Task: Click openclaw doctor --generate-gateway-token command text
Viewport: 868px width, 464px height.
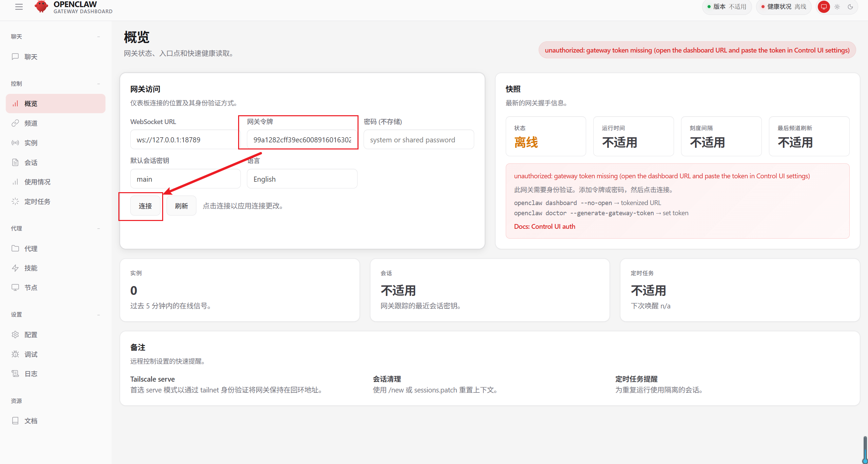Action: (x=584, y=213)
